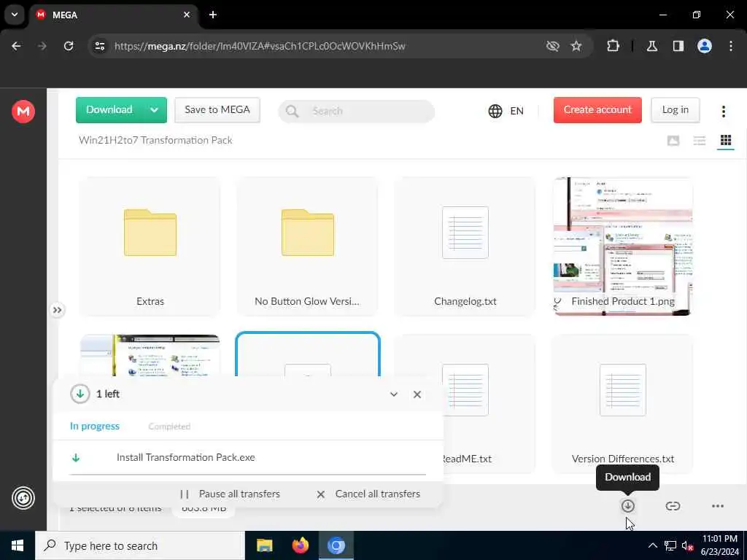Image resolution: width=747 pixels, height=560 pixels.
Task: Click the 1 left transfer status icon
Action: click(x=80, y=394)
